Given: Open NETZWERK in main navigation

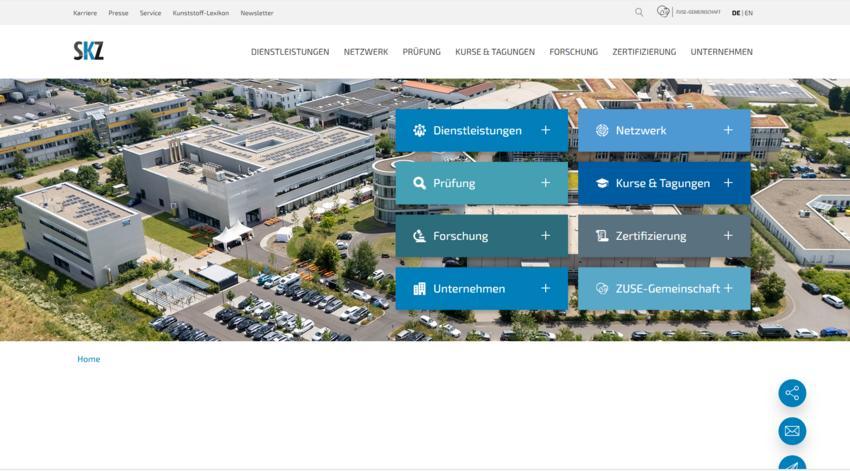Looking at the screenshot, I should pos(366,52).
